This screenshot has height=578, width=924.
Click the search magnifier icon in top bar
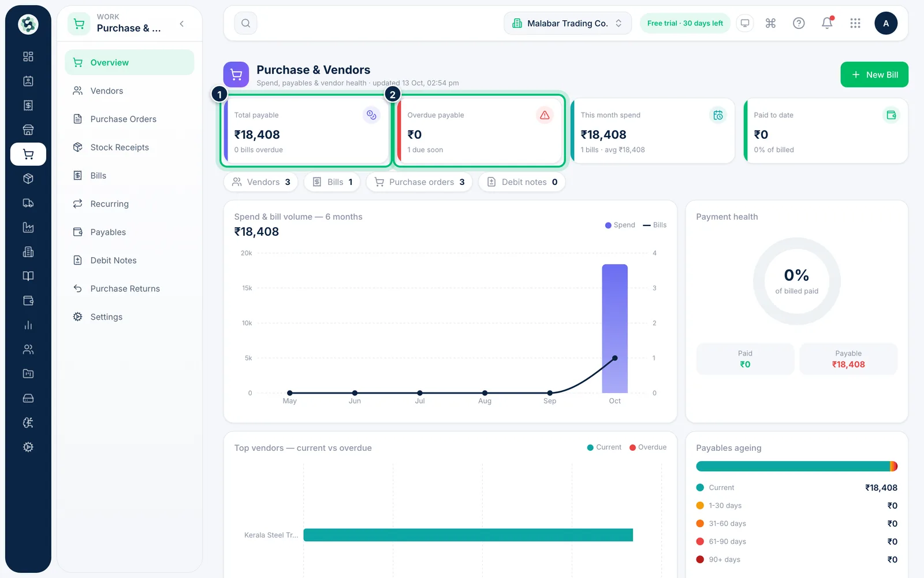click(x=245, y=23)
